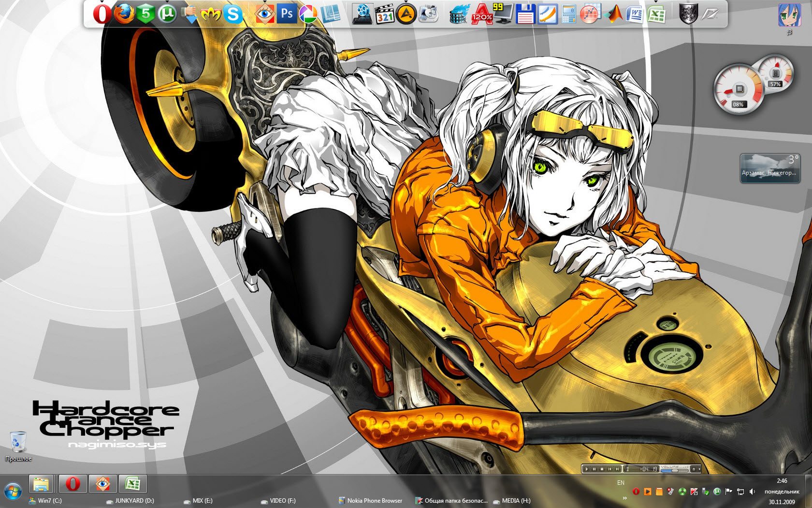Open the Win7 (C:) drive shortcut
This screenshot has width=812, height=508.
pyautogui.click(x=45, y=501)
